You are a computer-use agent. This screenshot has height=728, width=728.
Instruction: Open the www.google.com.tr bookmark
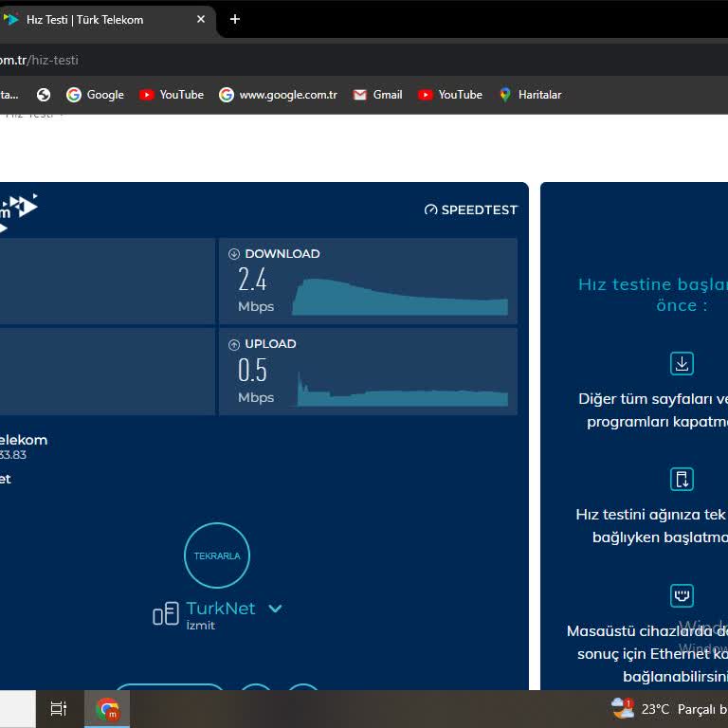[278, 95]
